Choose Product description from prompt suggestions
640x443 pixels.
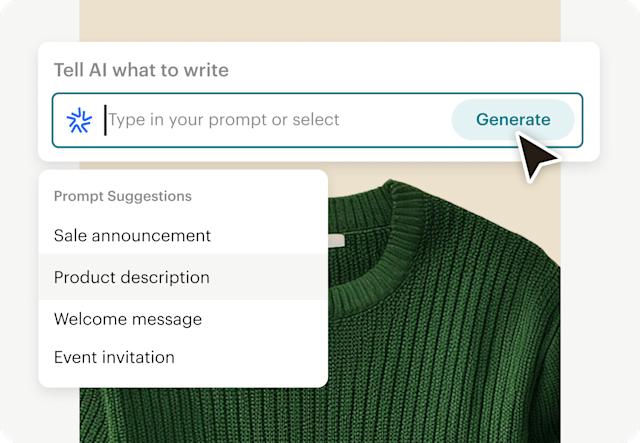132,277
